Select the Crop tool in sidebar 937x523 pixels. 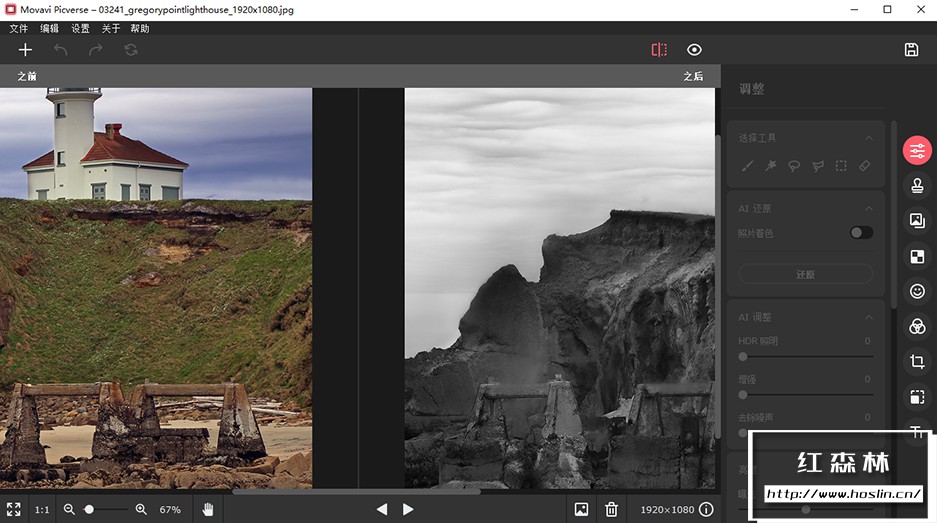917,361
